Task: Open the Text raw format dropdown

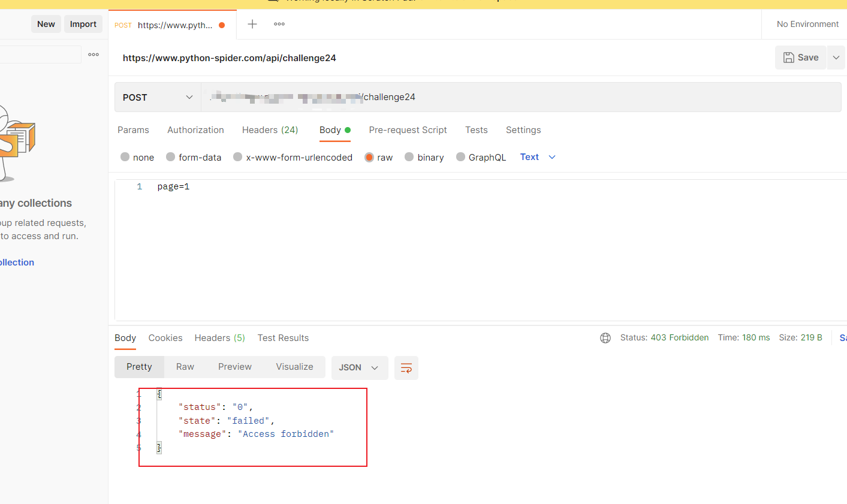Action: [537, 156]
